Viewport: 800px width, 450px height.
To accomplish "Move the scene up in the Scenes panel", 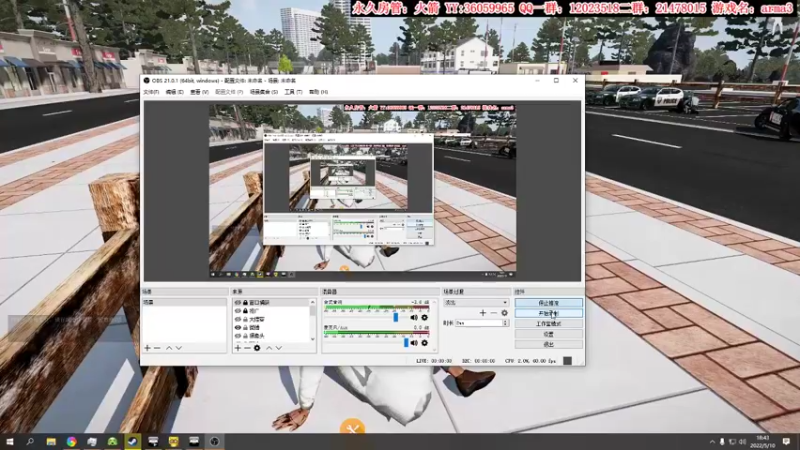I will pos(169,348).
